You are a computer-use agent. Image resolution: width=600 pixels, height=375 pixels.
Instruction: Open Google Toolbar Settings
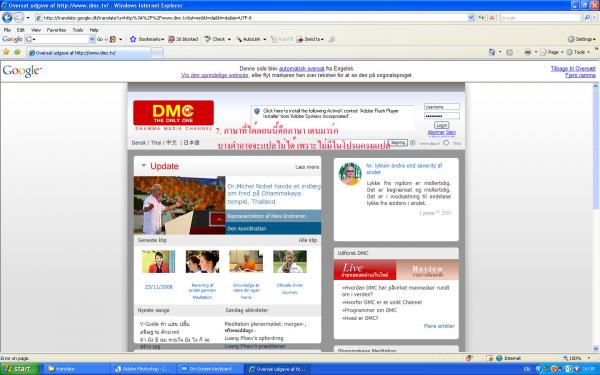(582, 39)
